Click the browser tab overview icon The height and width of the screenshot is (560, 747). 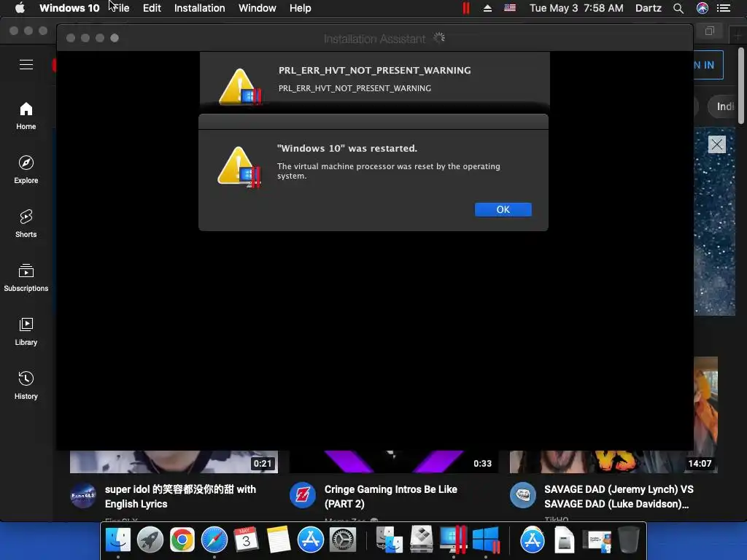click(709, 31)
